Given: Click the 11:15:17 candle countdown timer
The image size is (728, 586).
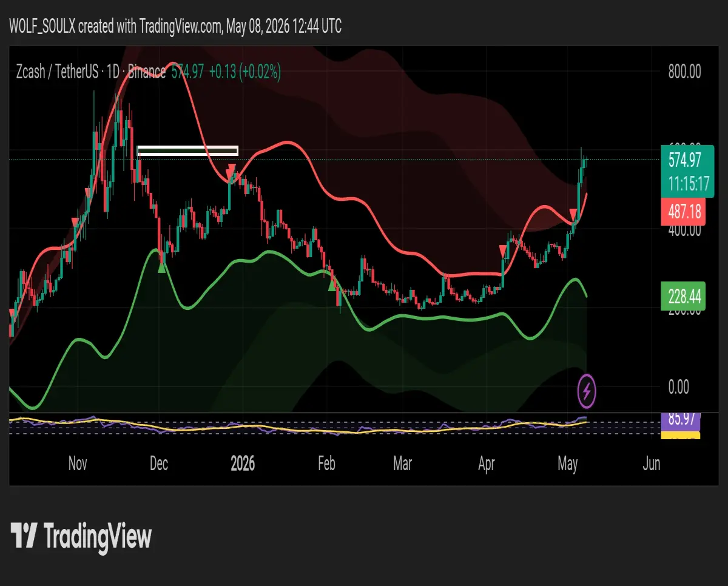Looking at the screenshot, I should [687, 184].
